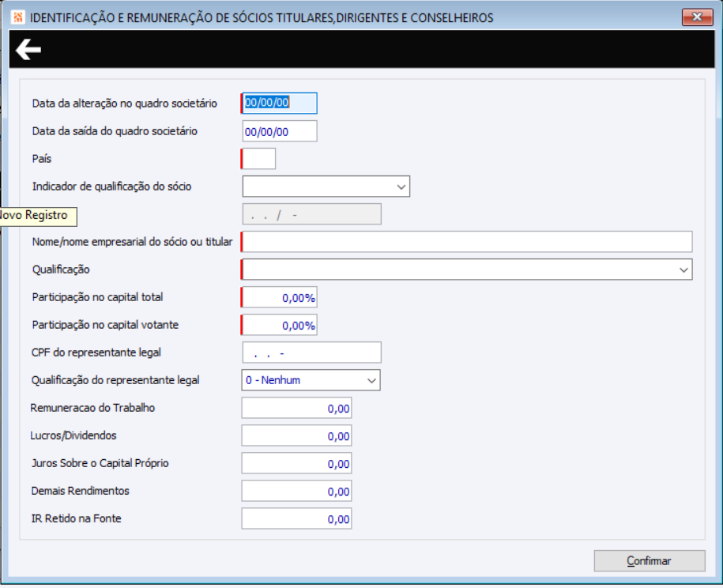
Task: Click the disabled CNPJ mask field
Action: 311,214
